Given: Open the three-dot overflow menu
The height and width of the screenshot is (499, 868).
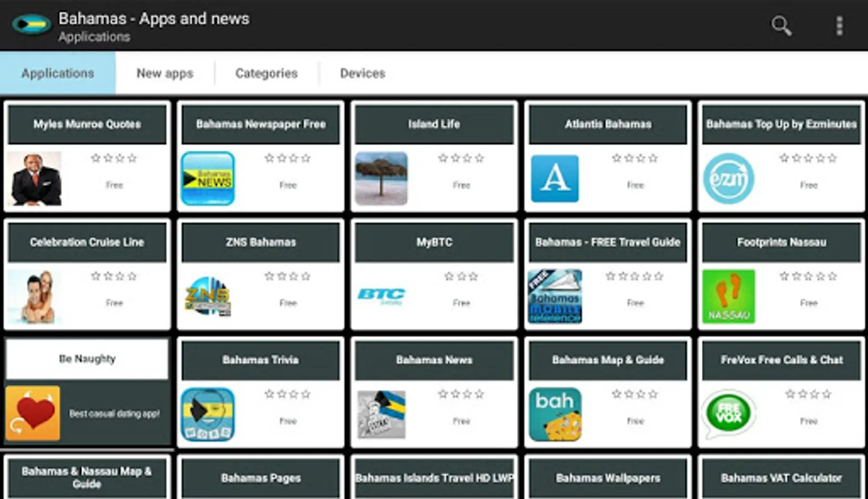Looking at the screenshot, I should 840,26.
